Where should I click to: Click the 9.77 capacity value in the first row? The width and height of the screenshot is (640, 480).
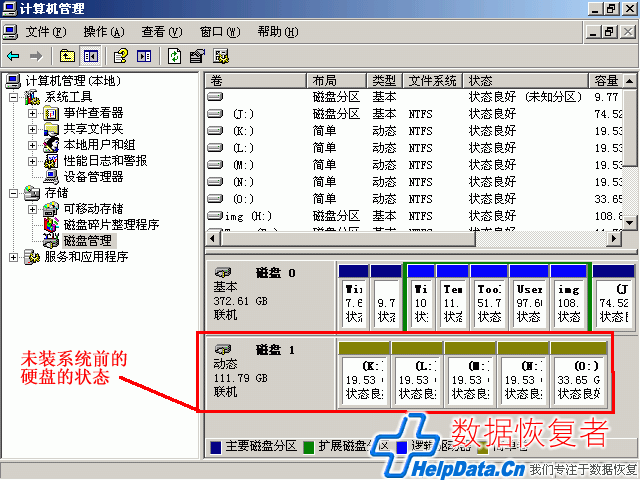tap(607, 97)
